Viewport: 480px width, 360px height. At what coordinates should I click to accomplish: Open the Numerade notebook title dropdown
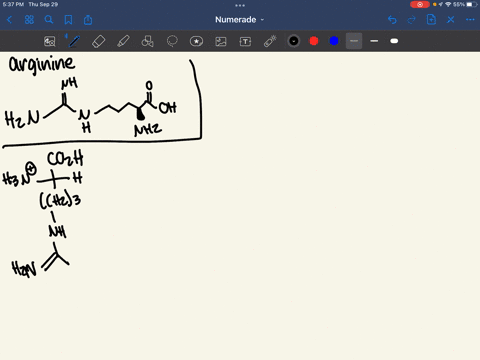point(239,20)
